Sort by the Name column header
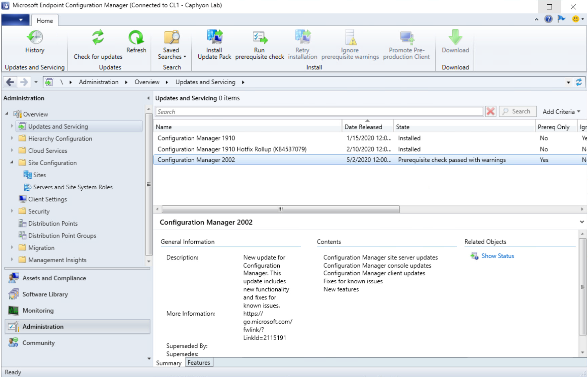588x377 pixels. tap(248, 127)
